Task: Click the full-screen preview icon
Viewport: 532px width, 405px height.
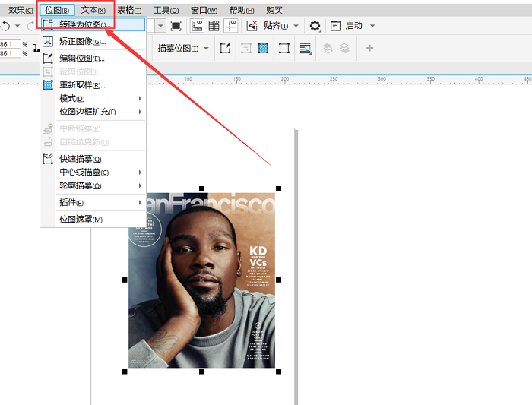Action: (x=176, y=26)
